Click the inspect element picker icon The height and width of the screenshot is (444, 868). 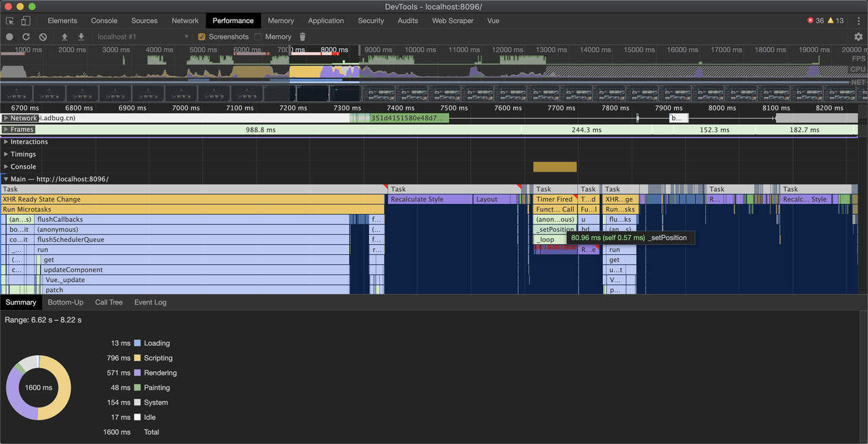pos(10,21)
